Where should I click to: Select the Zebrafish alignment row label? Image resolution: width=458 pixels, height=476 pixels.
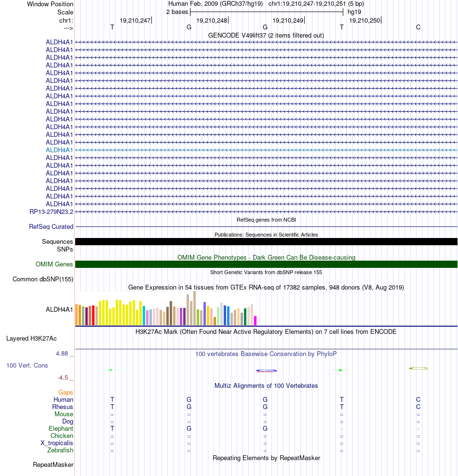tap(60, 450)
